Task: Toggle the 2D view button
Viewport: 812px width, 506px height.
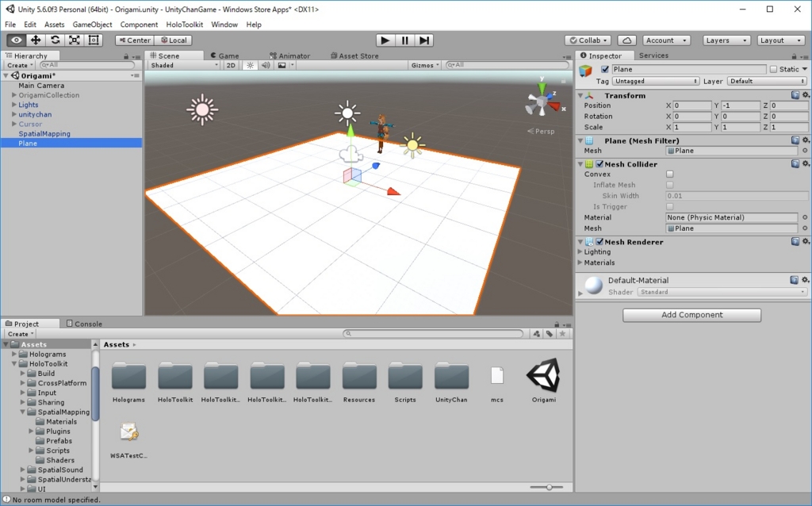Action: pos(231,65)
